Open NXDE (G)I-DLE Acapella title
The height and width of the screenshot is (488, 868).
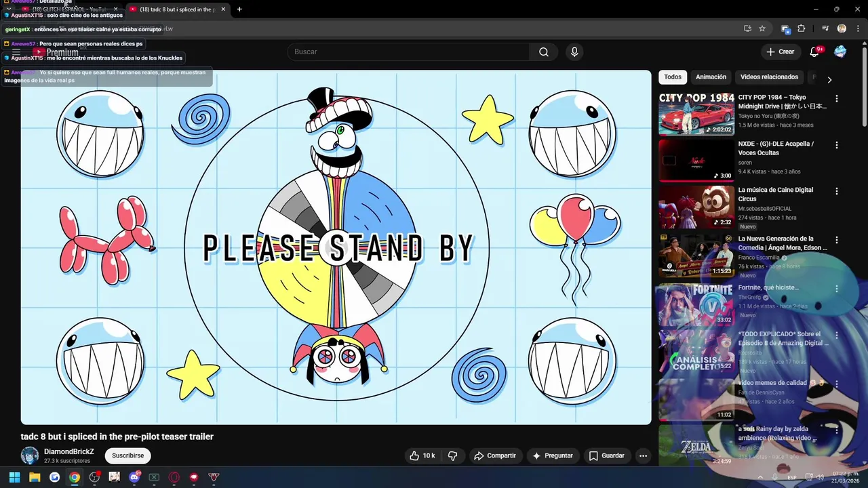point(776,148)
